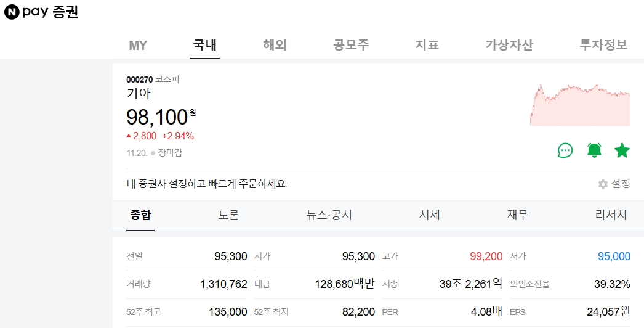Click the PER value 4.08배
The width and height of the screenshot is (644, 328).
(x=487, y=311)
